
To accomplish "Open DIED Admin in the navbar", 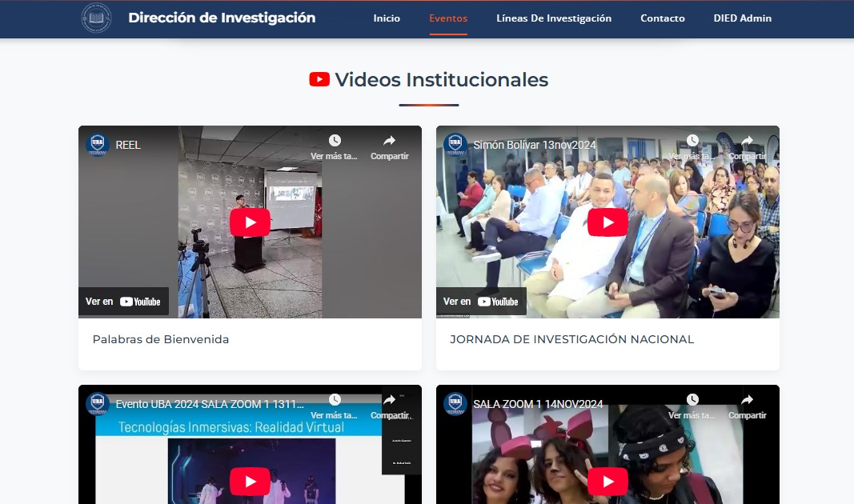I will pyautogui.click(x=743, y=18).
